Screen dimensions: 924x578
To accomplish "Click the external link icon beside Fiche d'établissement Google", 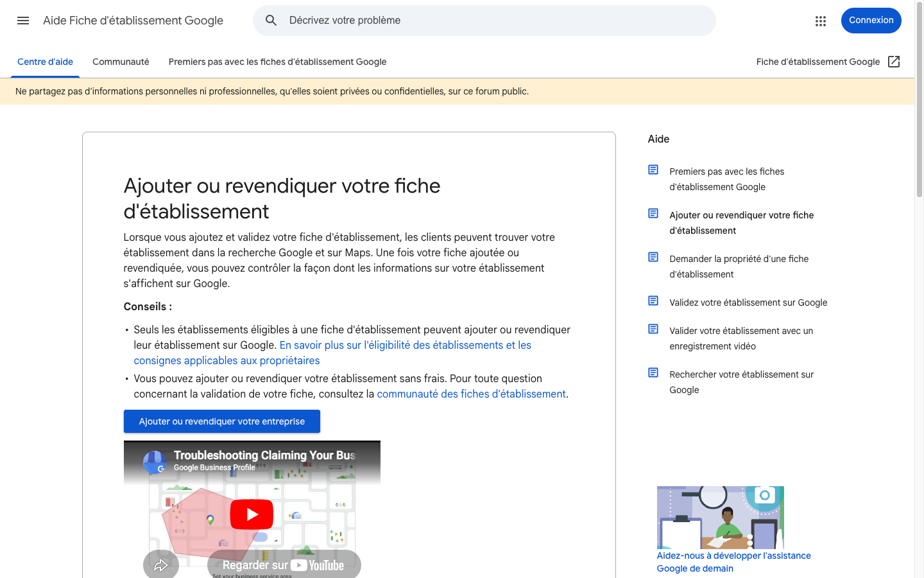I will [894, 62].
